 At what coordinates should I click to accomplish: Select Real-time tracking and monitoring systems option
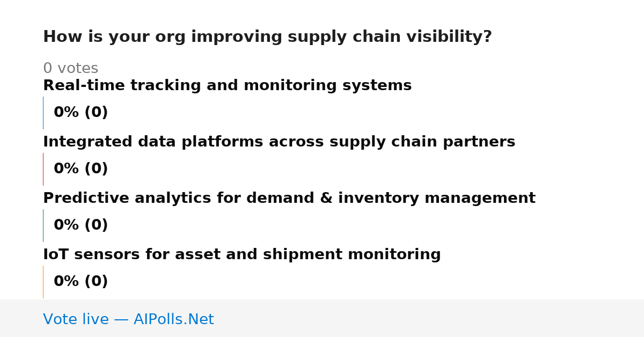coord(227,86)
